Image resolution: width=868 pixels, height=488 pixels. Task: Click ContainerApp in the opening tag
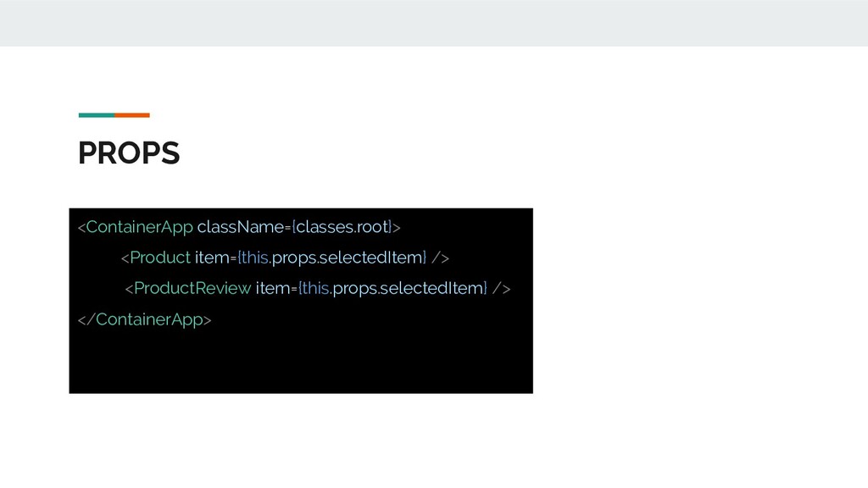tap(140, 227)
